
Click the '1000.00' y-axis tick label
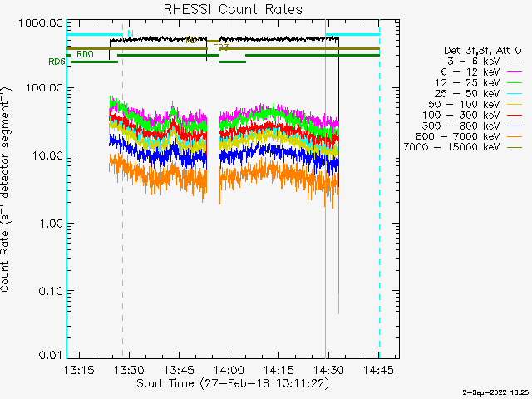pos(41,23)
